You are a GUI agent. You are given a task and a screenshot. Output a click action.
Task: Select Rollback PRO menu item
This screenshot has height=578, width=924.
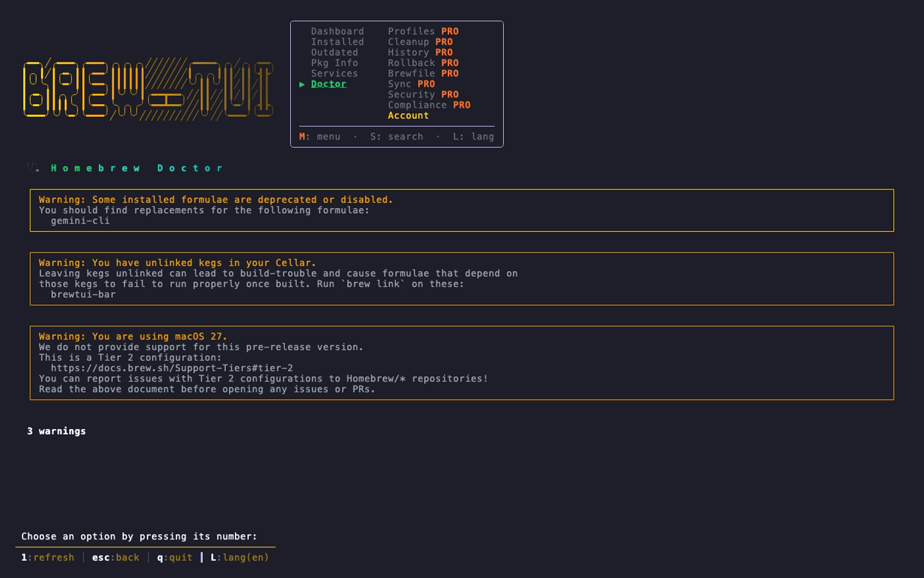423,63
